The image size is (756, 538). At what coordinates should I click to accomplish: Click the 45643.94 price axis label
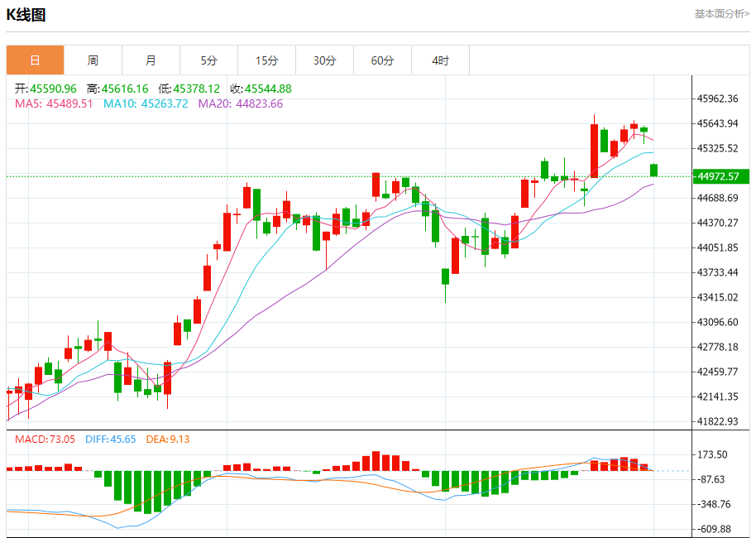717,123
